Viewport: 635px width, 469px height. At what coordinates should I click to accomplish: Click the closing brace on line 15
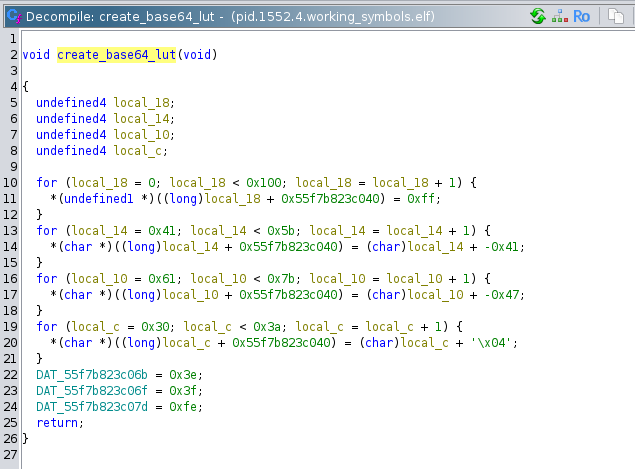point(39,263)
